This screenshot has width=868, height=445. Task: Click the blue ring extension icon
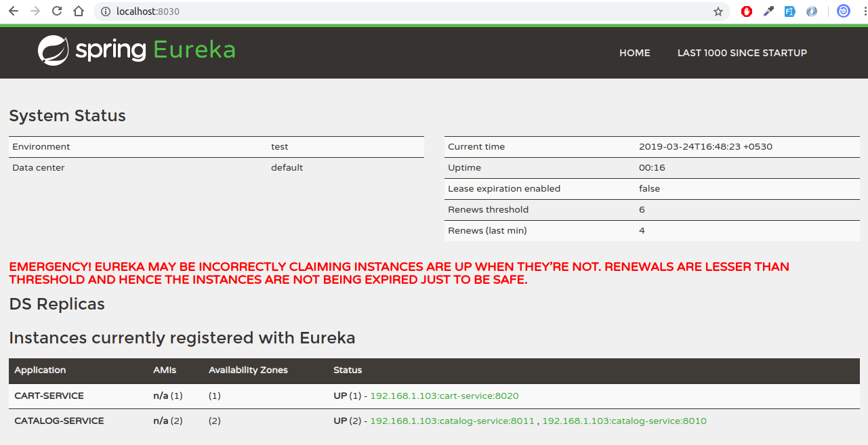point(811,11)
